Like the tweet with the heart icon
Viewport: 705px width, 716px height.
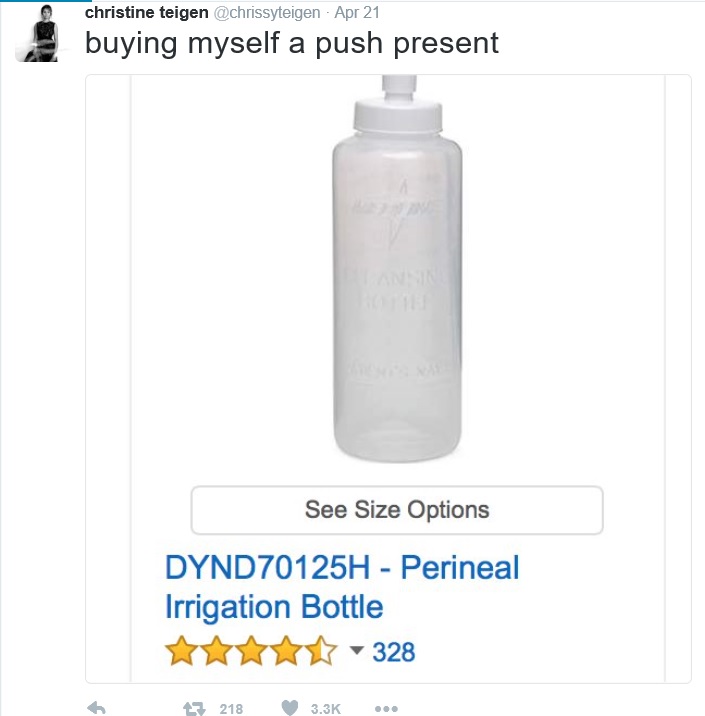click(290, 708)
